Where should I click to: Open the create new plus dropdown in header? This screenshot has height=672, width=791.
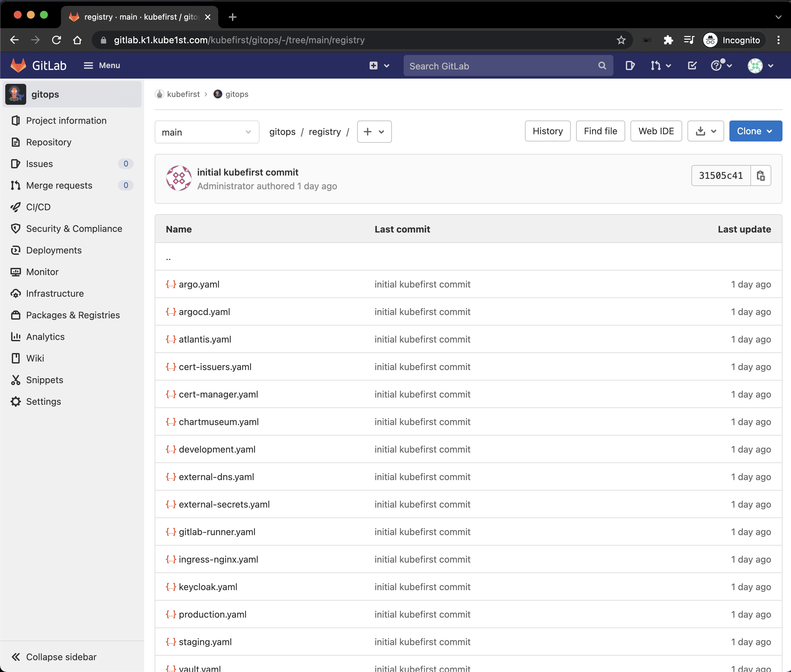tap(379, 65)
